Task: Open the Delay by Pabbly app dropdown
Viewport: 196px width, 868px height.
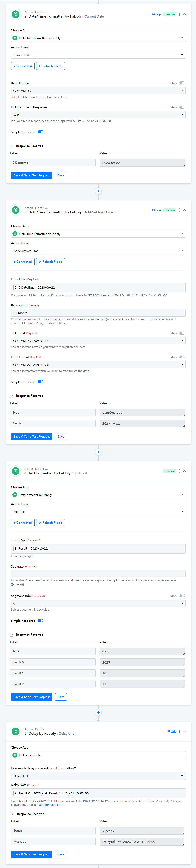Action: pos(98,755)
